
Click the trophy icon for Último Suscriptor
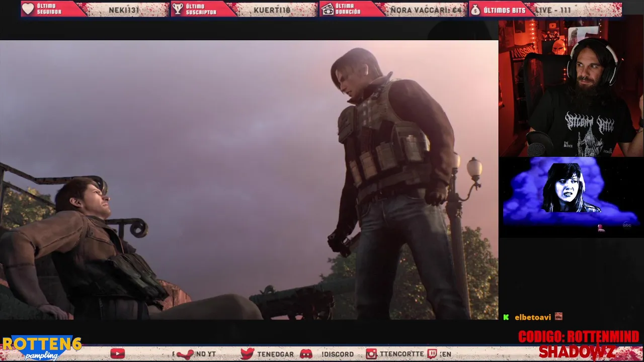(178, 9)
